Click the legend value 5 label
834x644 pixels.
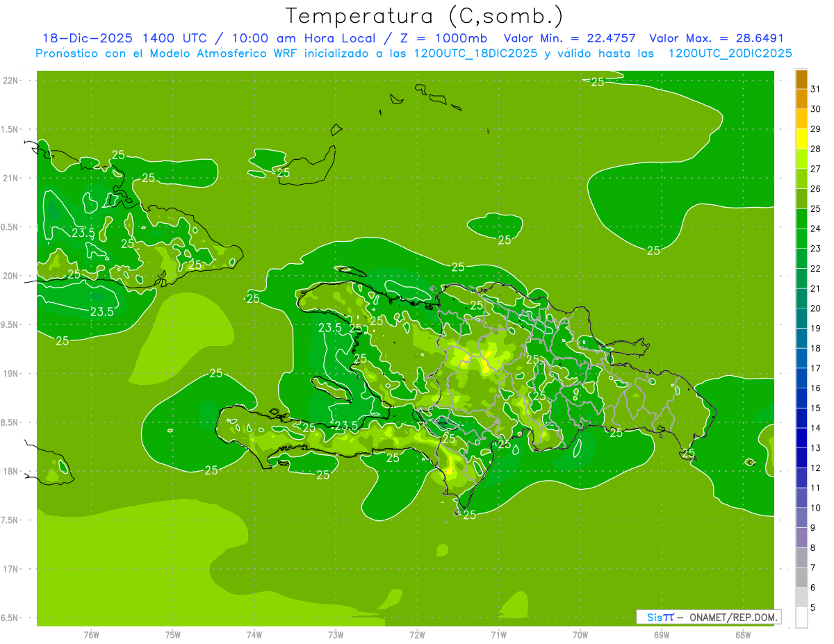pos(813,608)
